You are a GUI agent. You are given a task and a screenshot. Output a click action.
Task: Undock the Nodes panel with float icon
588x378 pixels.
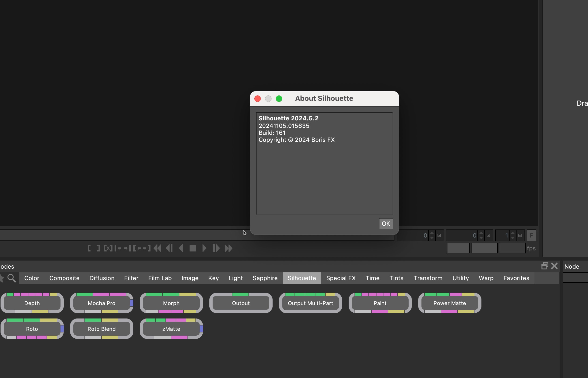coord(545,266)
